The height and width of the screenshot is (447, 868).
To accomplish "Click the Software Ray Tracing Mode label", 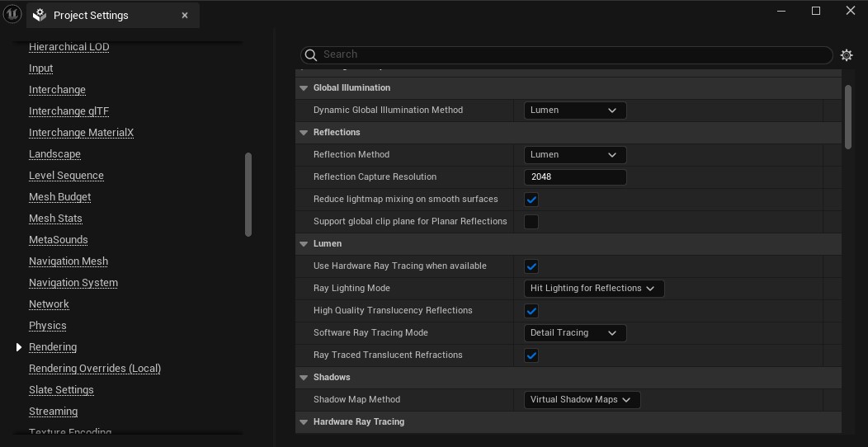I will [370, 333].
